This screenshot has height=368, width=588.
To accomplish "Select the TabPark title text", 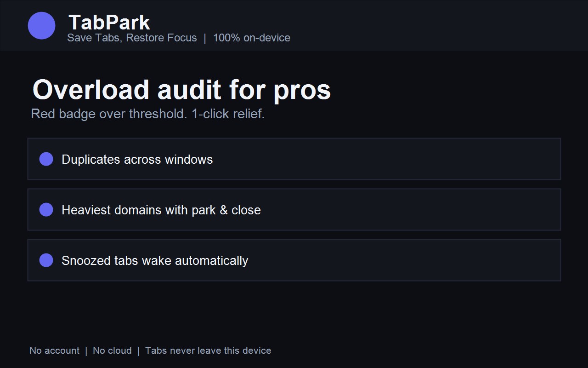I will (x=109, y=23).
